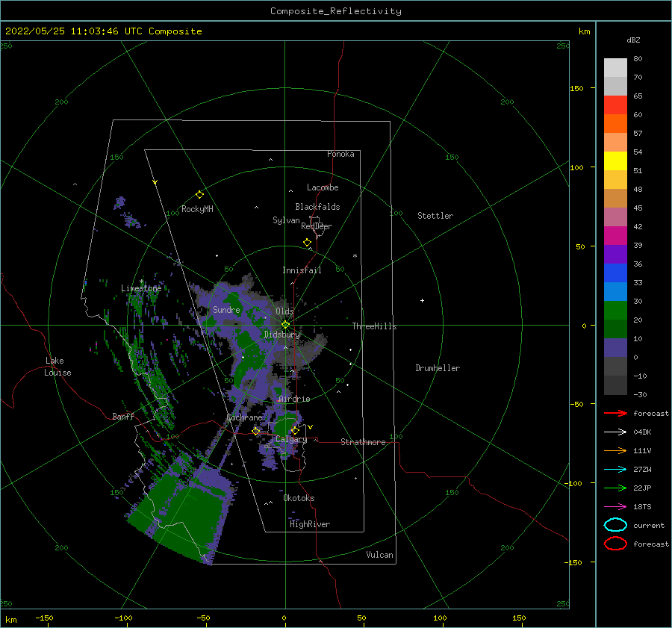The height and width of the screenshot is (628, 672).
Task: Click the RockyMH label
Action: 197,209
